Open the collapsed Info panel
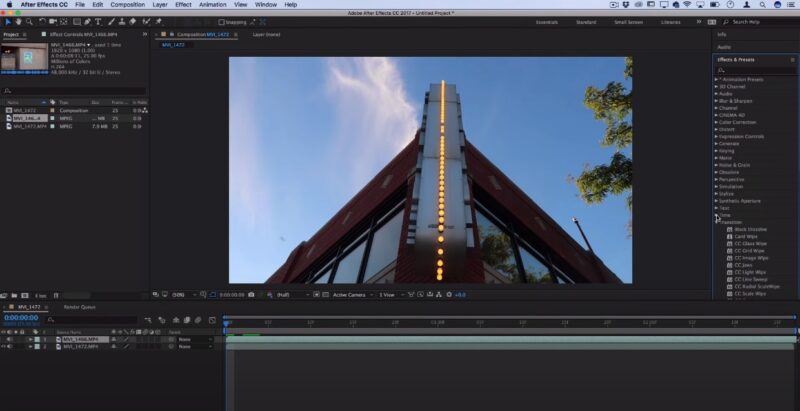 [721, 34]
